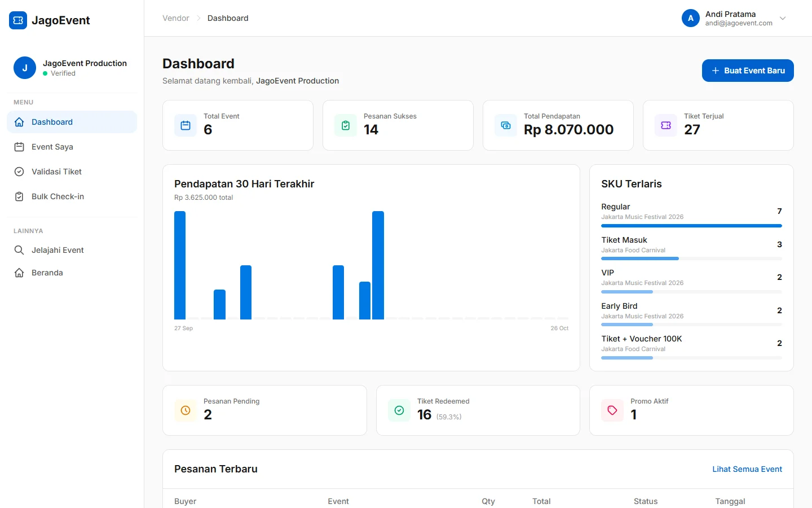Click the Regular SKU progress bar
Screen dimensions: 812x508
pyautogui.click(x=691, y=226)
